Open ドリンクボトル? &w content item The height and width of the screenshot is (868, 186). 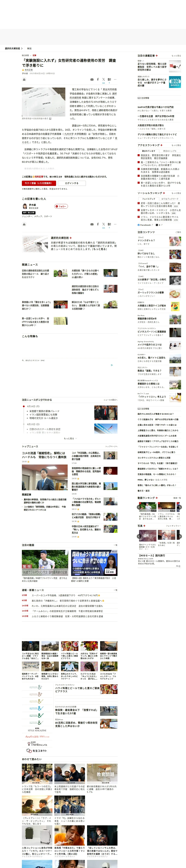(146, 240)
